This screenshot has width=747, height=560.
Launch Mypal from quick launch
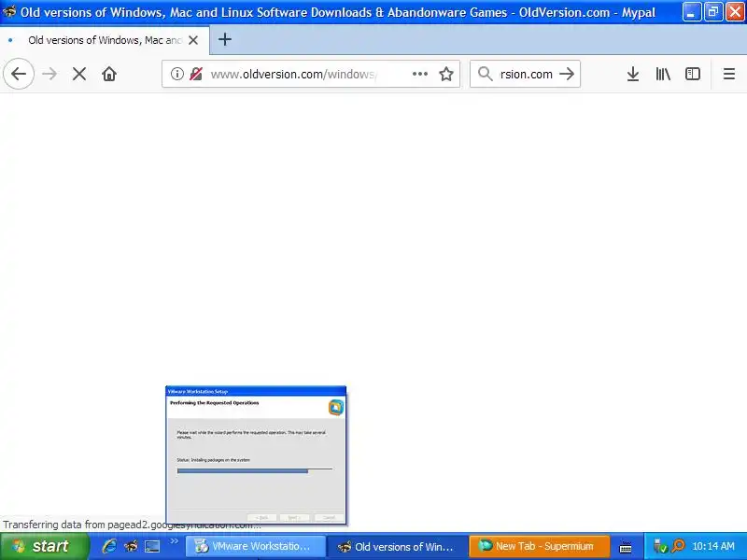point(131,546)
